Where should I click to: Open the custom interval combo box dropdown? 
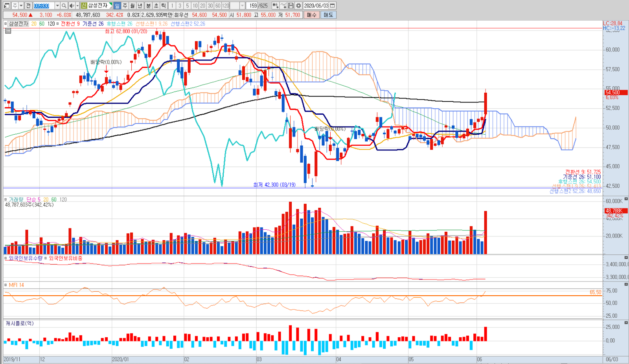(x=242, y=5)
